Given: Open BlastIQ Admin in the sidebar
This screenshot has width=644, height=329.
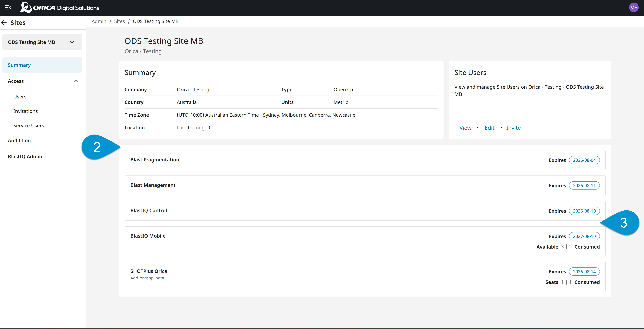Looking at the screenshot, I should click(25, 157).
